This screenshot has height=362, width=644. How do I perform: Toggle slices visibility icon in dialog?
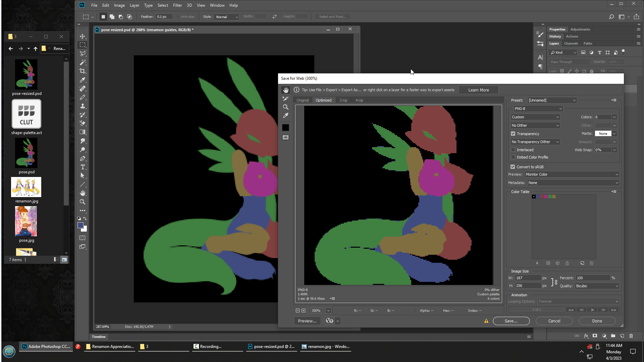point(285,137)
